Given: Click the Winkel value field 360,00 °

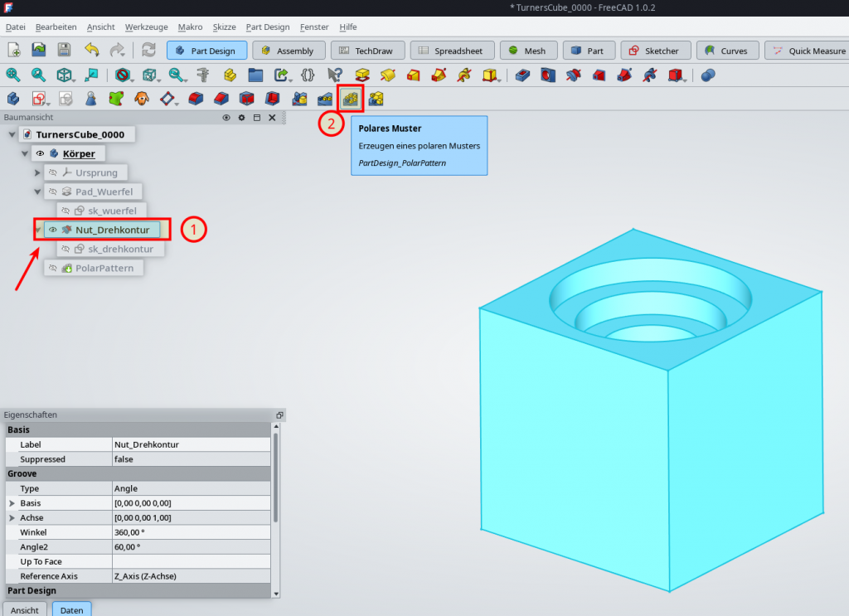Looking at the screenshot, I should tap(190, 532).
